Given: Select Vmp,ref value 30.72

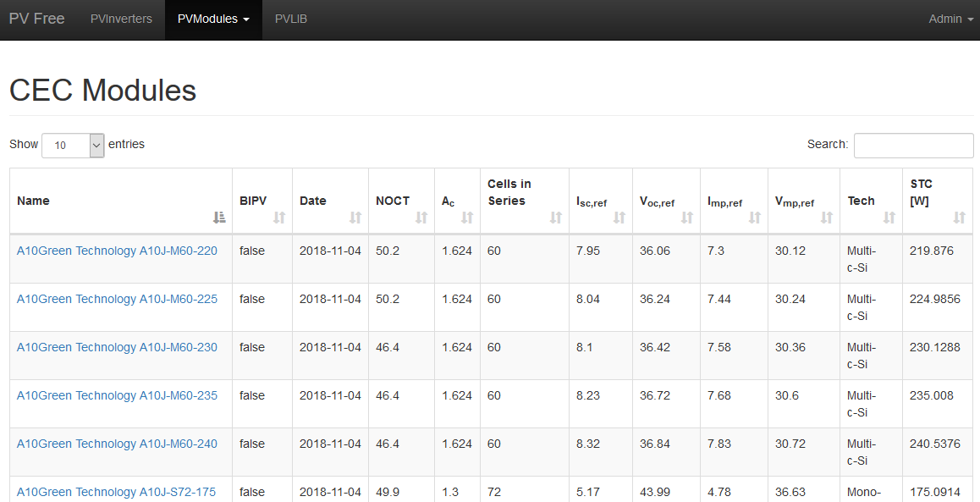Looking at the screenshot, I should coord(790,444).
